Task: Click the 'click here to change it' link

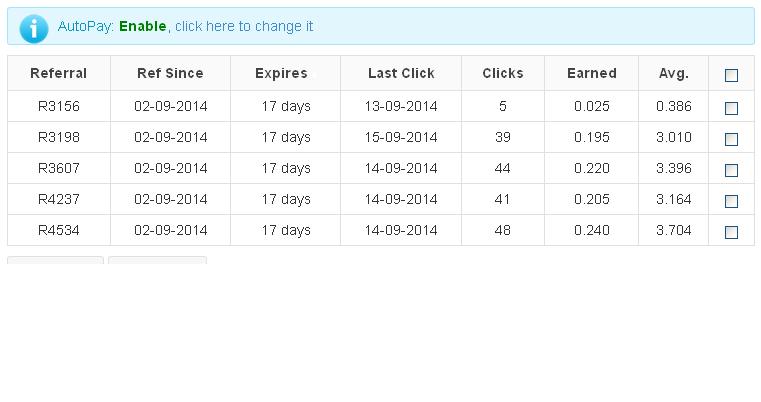Action: [244, 26]
